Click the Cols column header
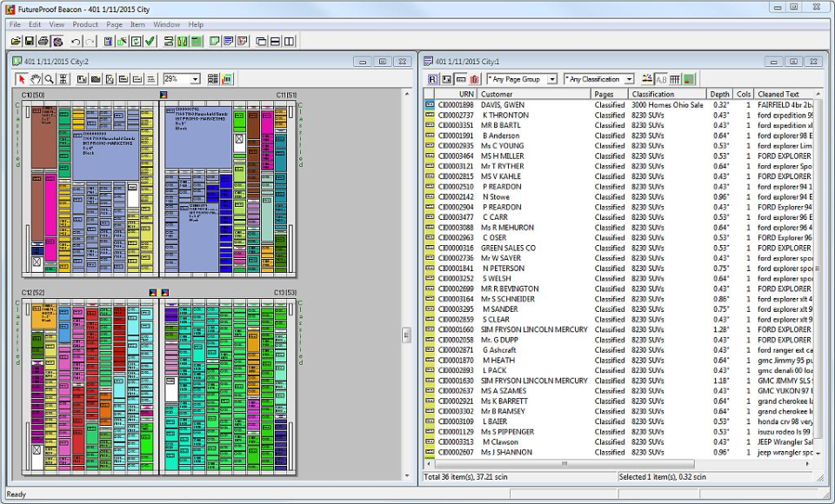This screenshot has width=835, height=504. pyautogui.click(x=744, y=94)
